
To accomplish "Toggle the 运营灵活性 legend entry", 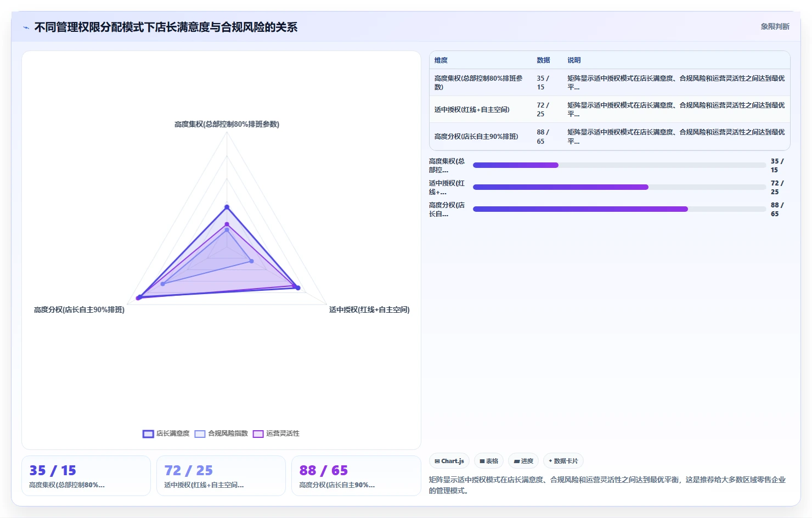I will [x=277, y=433].
